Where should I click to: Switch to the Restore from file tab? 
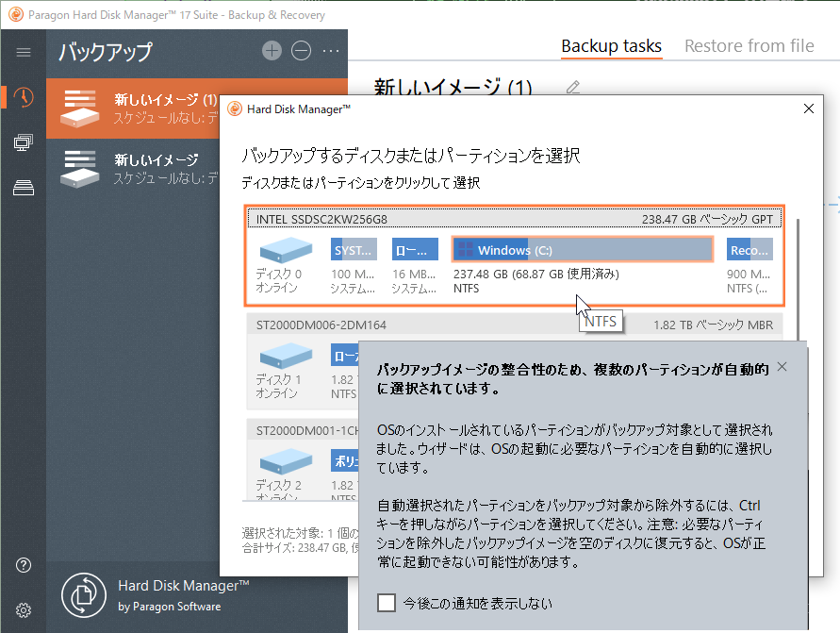749,46
